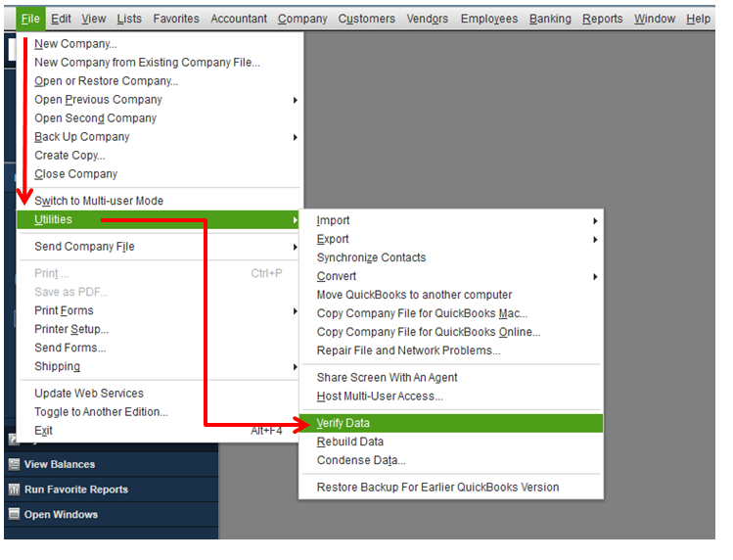The image size is (733, 560).
Task: Click the View Balances sidebar icon
Action: coord(15,464)
